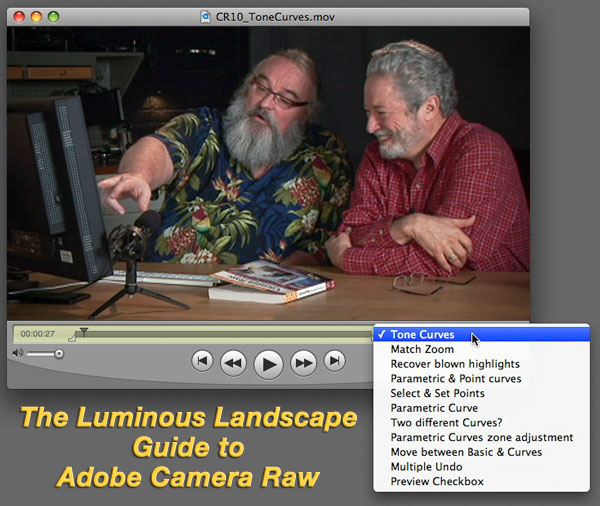
Task: Click the rewind button
Action: coord(233,362)
